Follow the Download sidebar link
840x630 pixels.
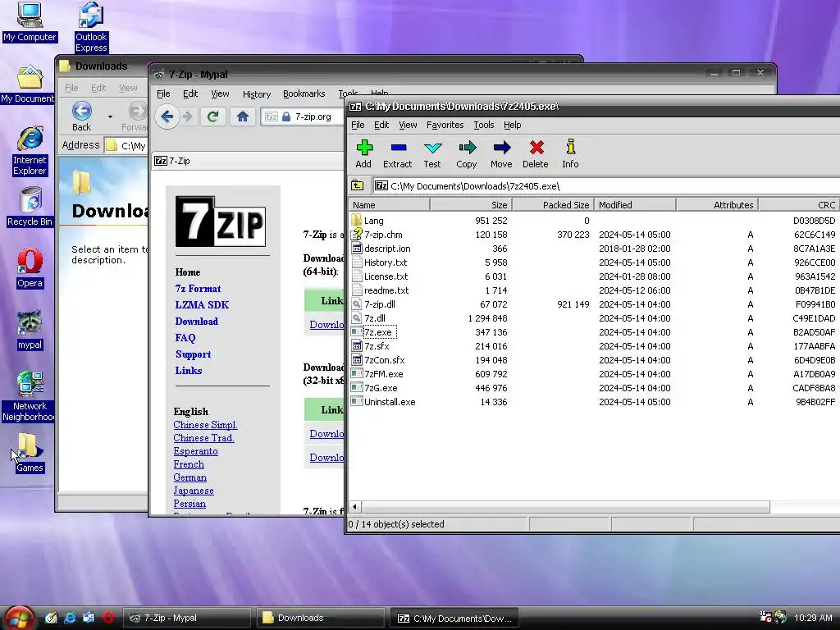[197, 322]
